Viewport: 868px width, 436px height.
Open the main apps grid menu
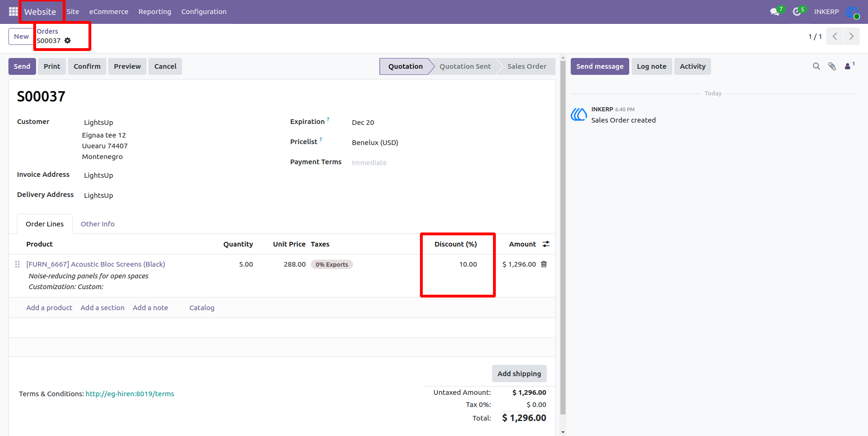13,11
